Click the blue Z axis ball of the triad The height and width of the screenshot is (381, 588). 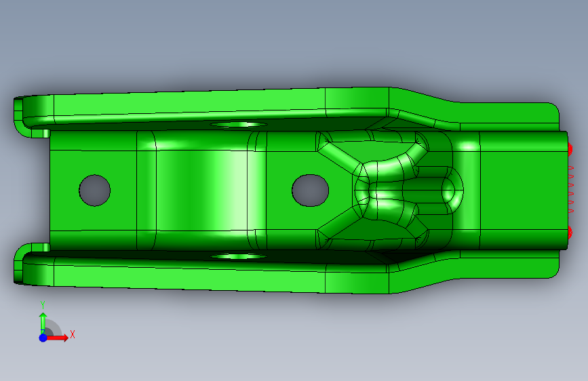click(43, 338)
